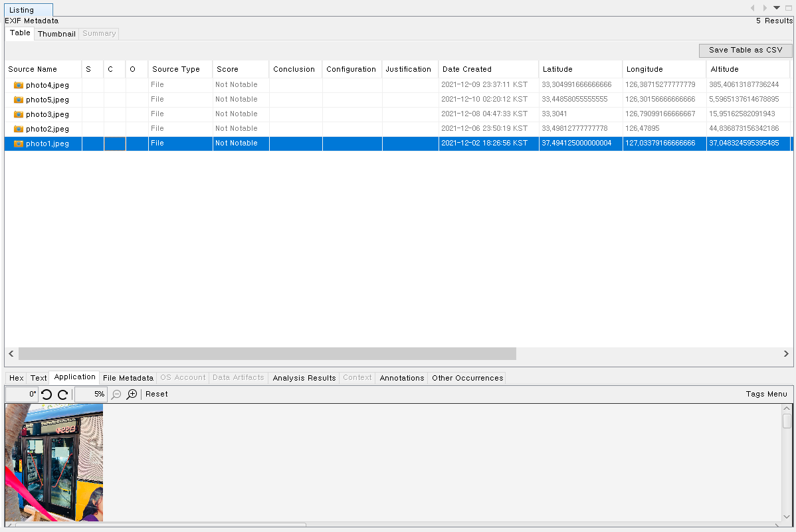Viewport: 796px width, 532px height.
Task: Maximize the Listing panel
Action: 789,7
